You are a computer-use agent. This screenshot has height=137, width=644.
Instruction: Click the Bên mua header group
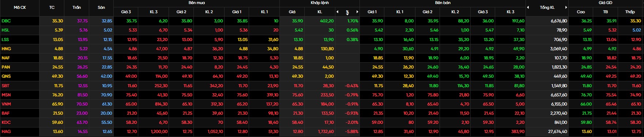tap(197, 3)
